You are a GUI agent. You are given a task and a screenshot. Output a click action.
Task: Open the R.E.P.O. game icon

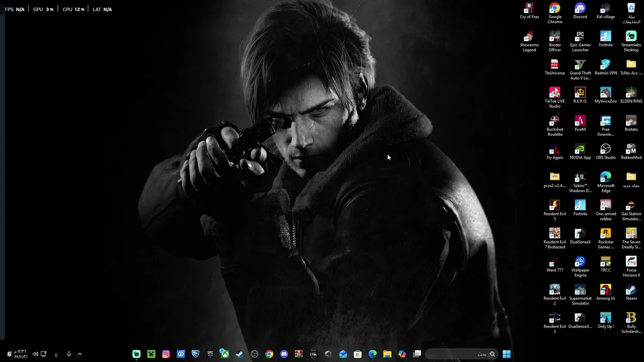tap(580, 96)
